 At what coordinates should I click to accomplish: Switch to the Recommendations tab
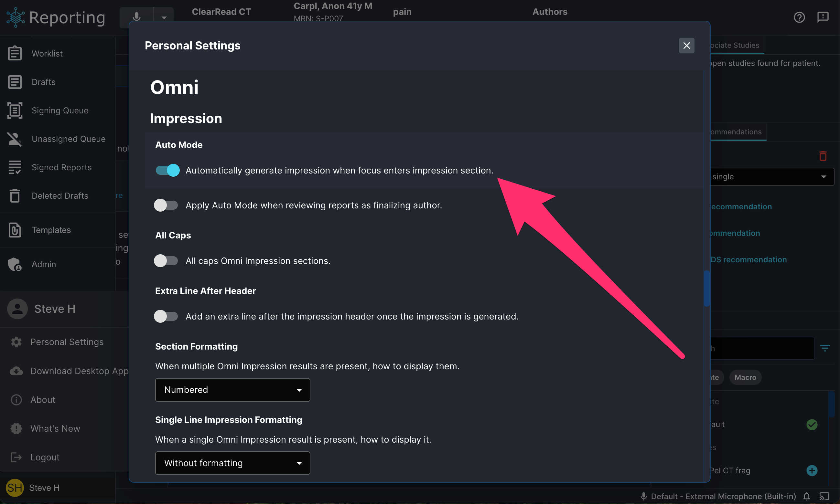pos(738,132)
